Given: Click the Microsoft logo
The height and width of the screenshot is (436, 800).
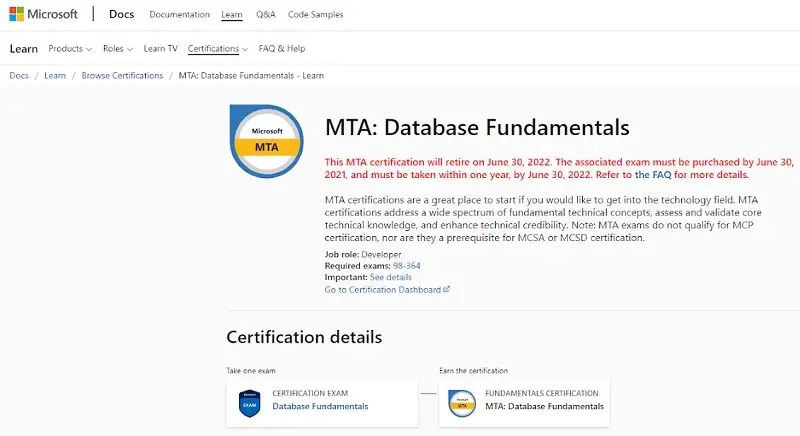Looking at the screenshot, I should pos(43,14).
